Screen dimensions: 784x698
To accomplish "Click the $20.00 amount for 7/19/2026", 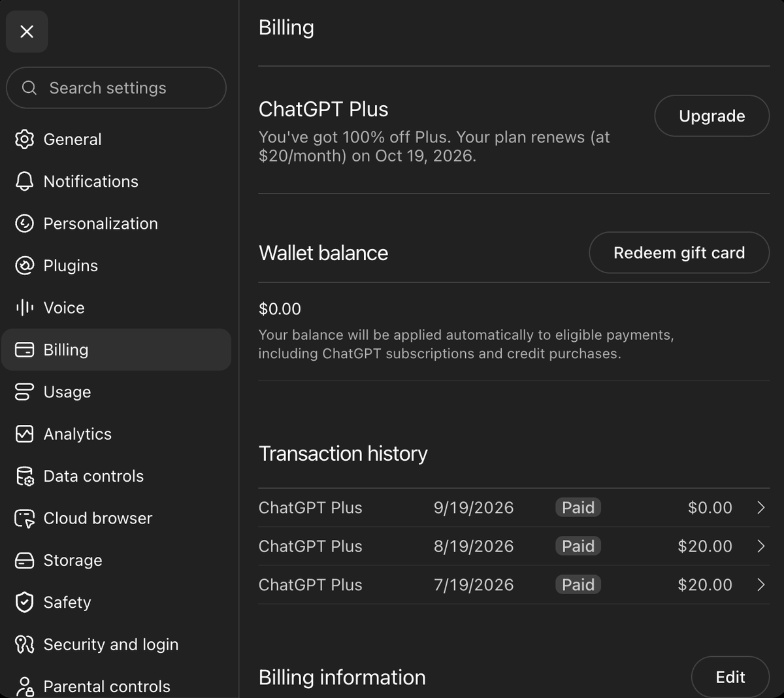I will click(x=705, y=585).
